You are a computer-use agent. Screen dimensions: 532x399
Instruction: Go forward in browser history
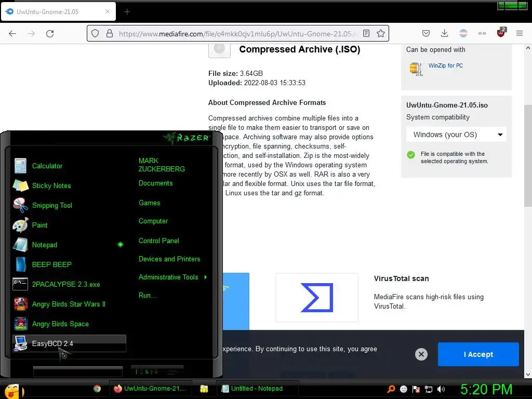point(31,34)
